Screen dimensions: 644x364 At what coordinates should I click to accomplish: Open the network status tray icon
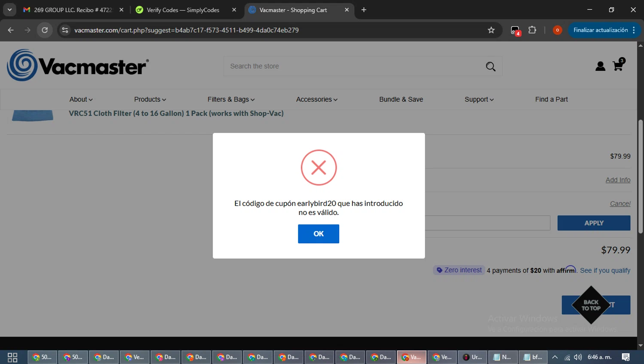pos(567,357)
